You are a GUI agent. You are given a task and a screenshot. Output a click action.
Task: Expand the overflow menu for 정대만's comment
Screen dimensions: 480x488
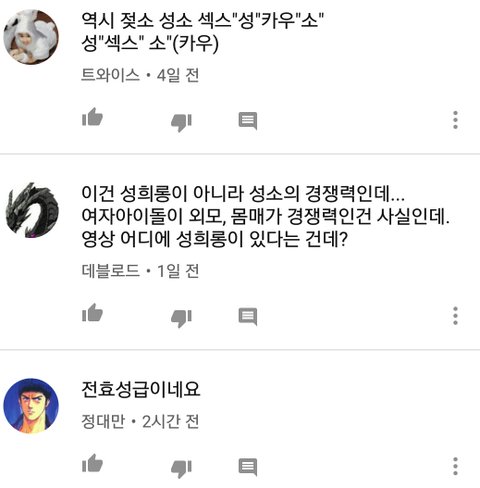pos(455,466)
